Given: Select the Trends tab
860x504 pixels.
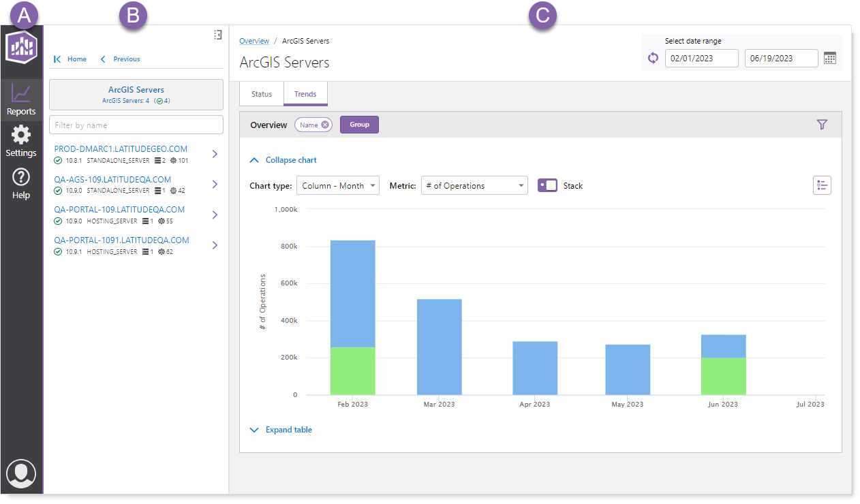Looking at the screenshot, I should click(305, 94).
